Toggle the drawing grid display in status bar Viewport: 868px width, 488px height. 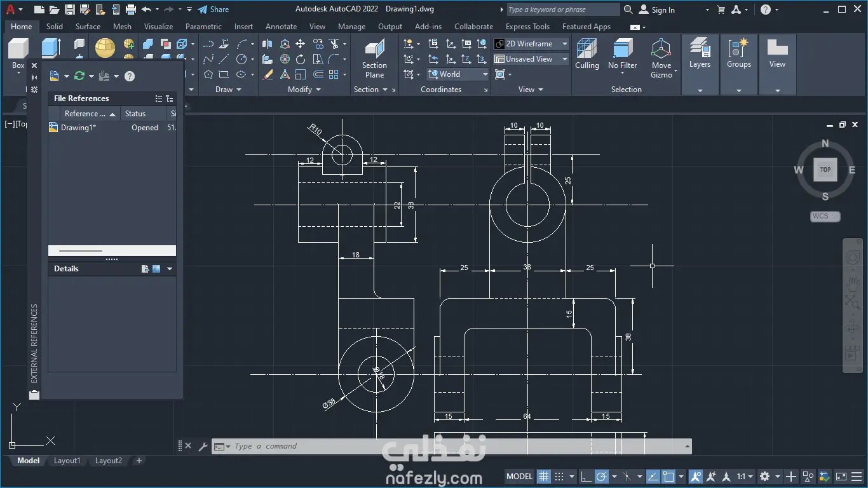tap(544, 476)
